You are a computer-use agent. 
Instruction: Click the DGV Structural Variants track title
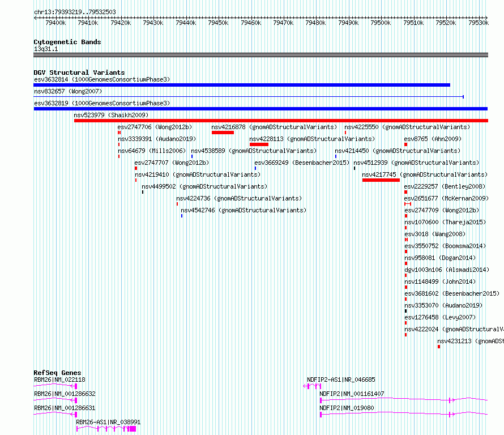[x=79, y=72]
